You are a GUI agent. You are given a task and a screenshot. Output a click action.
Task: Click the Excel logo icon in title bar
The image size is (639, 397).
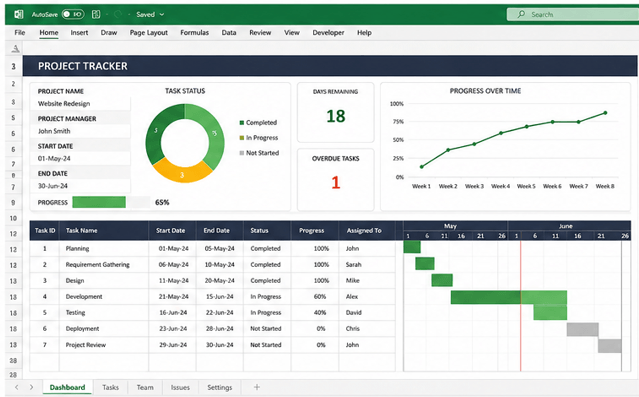pyautogui.click(x=18, y=14)
